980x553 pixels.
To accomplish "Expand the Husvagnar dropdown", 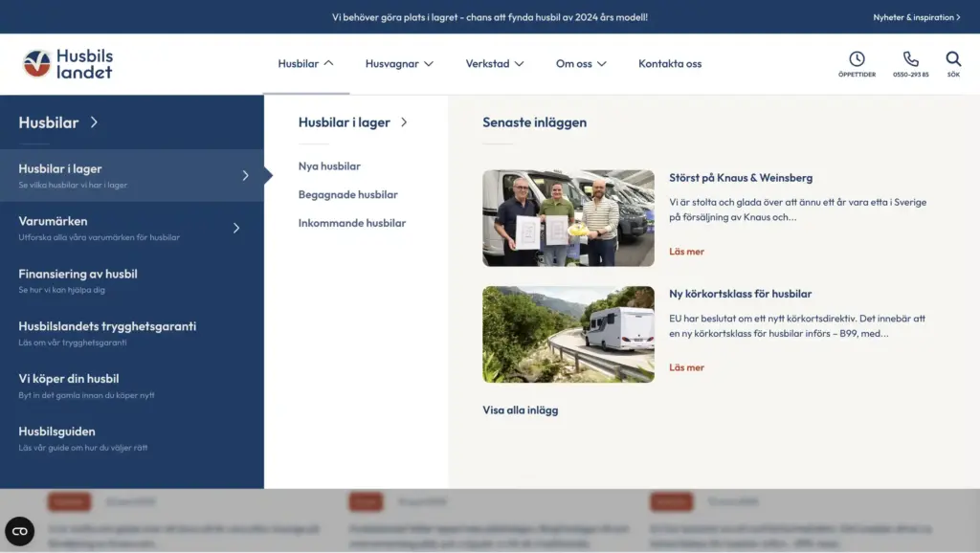I will click(399, 63).
